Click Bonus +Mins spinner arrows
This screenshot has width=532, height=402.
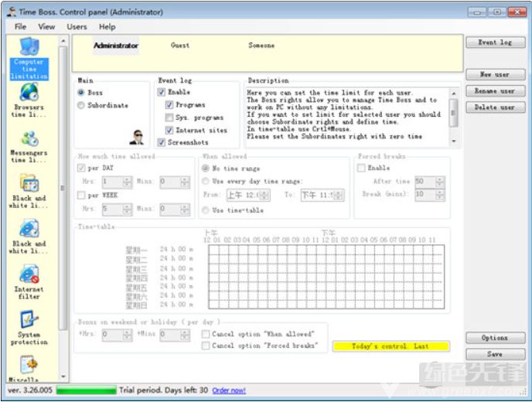tap(186, 336)
